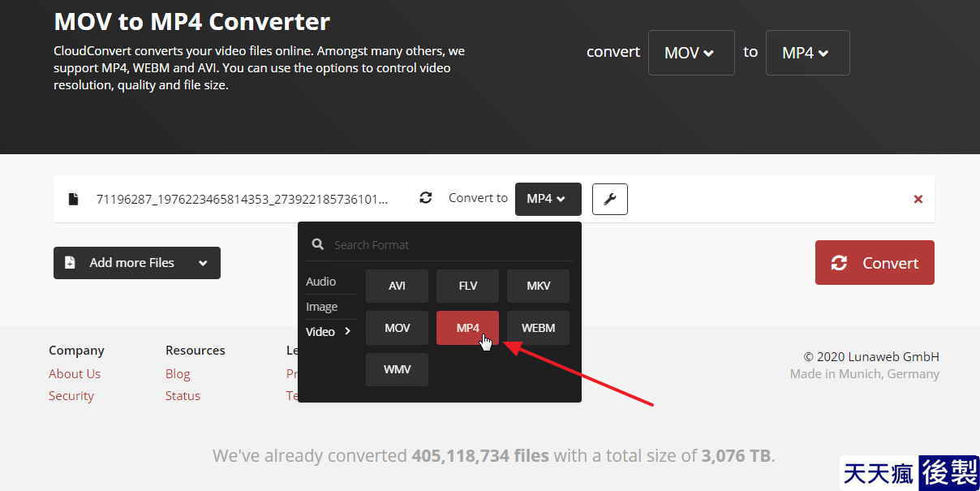Select the Image category
The height and width of the screenshot is (491, 980).
click(x=322, y=307)
